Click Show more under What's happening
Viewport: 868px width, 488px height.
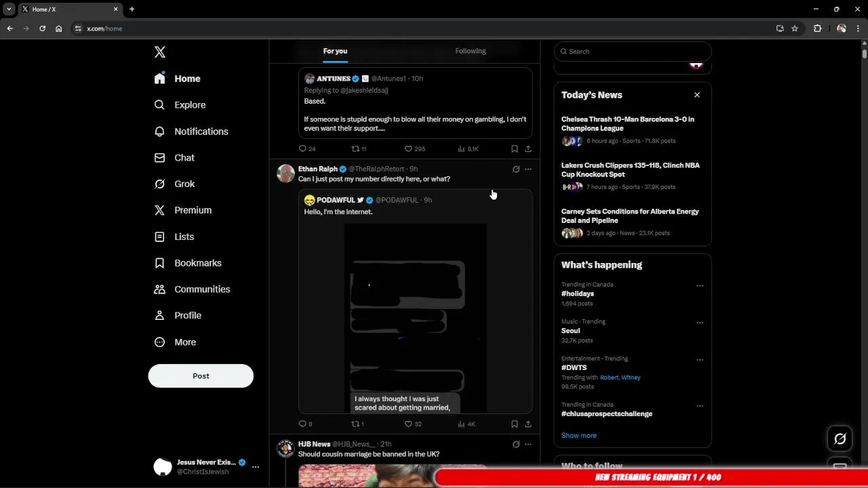pos(579,436)
